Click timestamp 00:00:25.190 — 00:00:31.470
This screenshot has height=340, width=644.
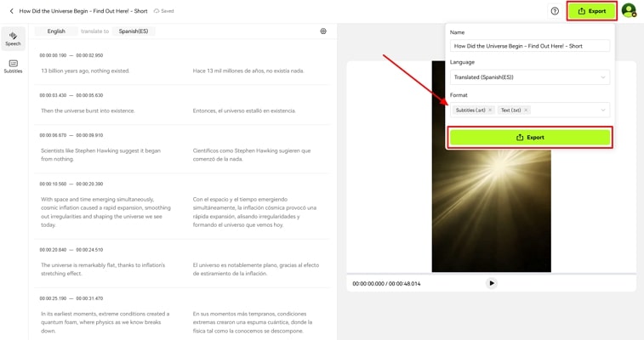(x=71, y=298)
